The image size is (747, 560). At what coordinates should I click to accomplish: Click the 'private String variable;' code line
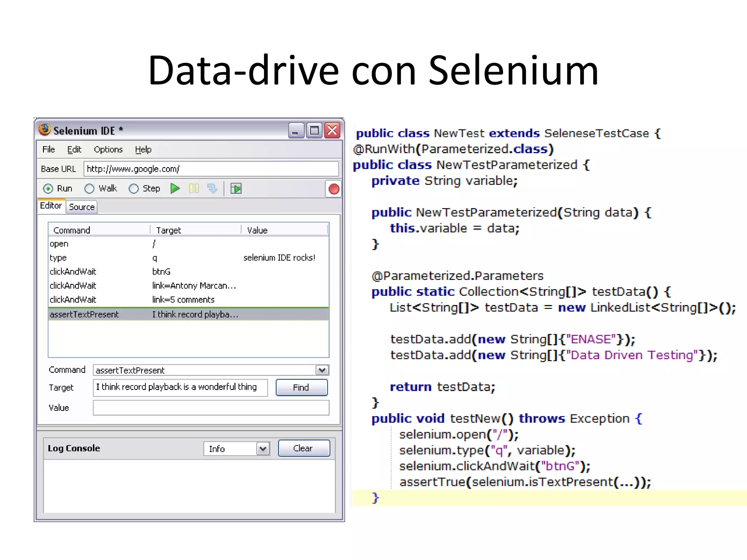pos(445,180)
